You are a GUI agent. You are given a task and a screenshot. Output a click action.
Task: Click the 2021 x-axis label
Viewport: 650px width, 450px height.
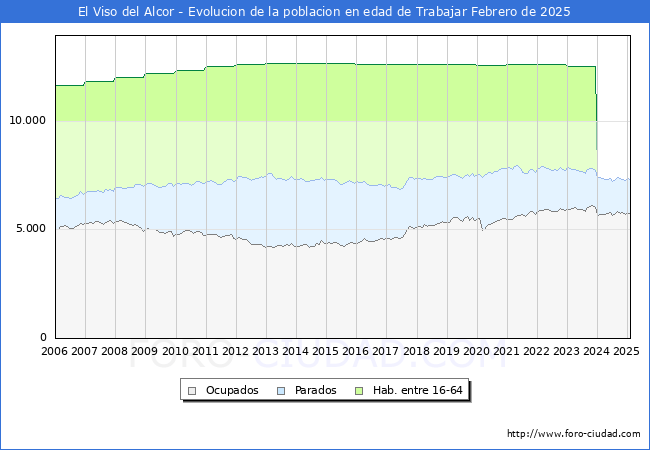(x=507, y=351)
